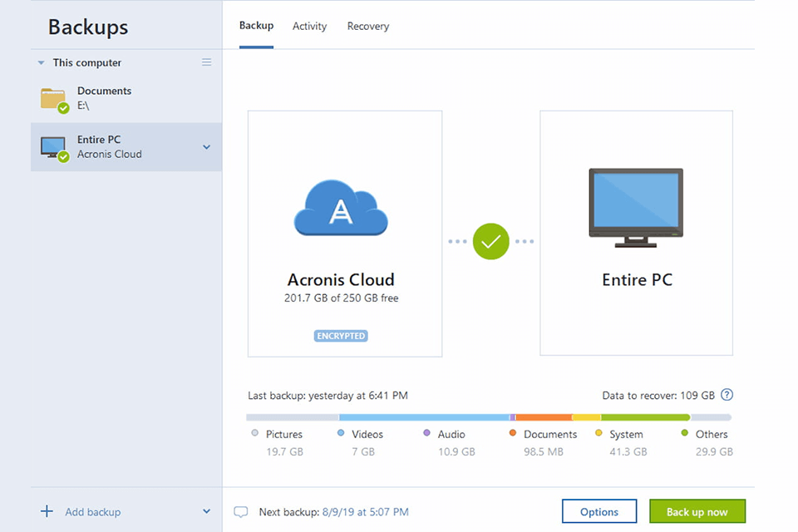
Task: Click the green backup success checkmark
Action: tap(490, 241)
